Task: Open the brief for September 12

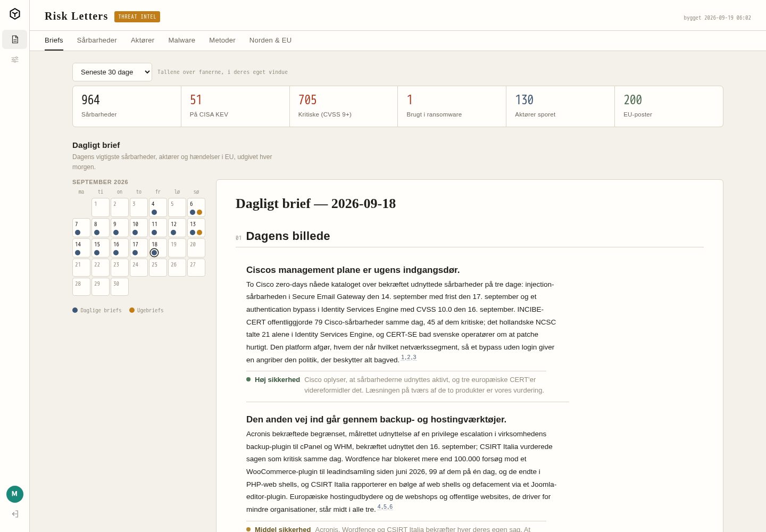Action: click(177, 228)
